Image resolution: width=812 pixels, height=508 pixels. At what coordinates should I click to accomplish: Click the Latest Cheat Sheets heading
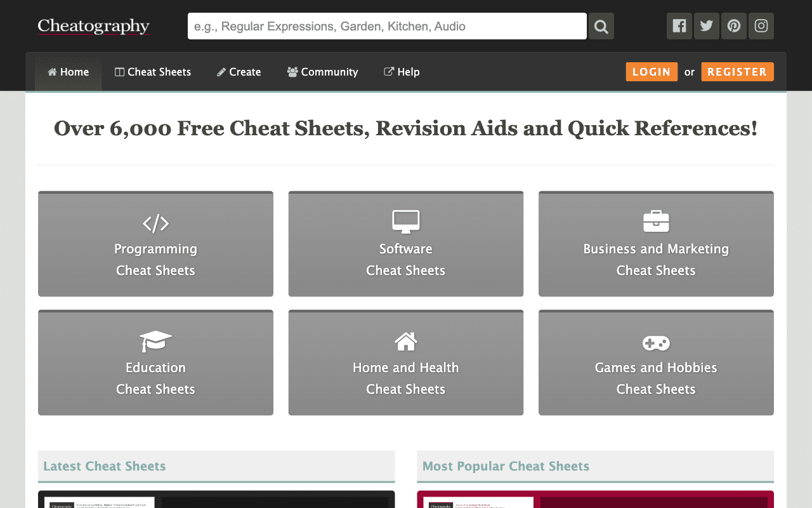(105, 466)
